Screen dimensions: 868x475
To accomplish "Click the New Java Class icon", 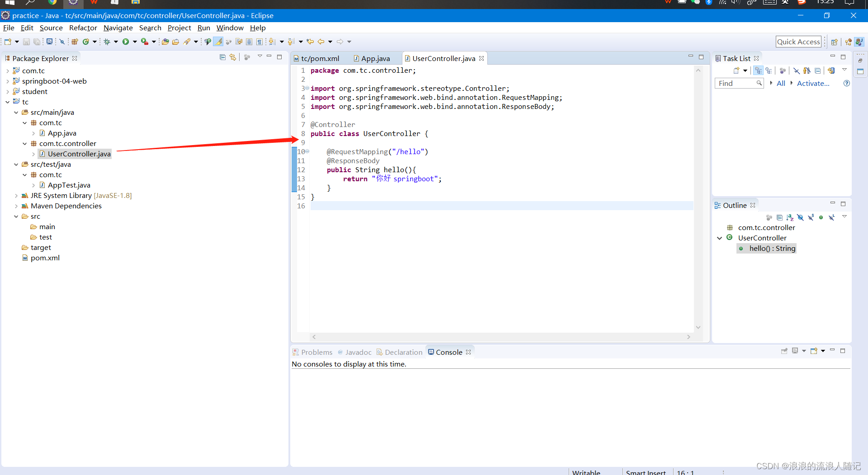I will click(86, 42).
